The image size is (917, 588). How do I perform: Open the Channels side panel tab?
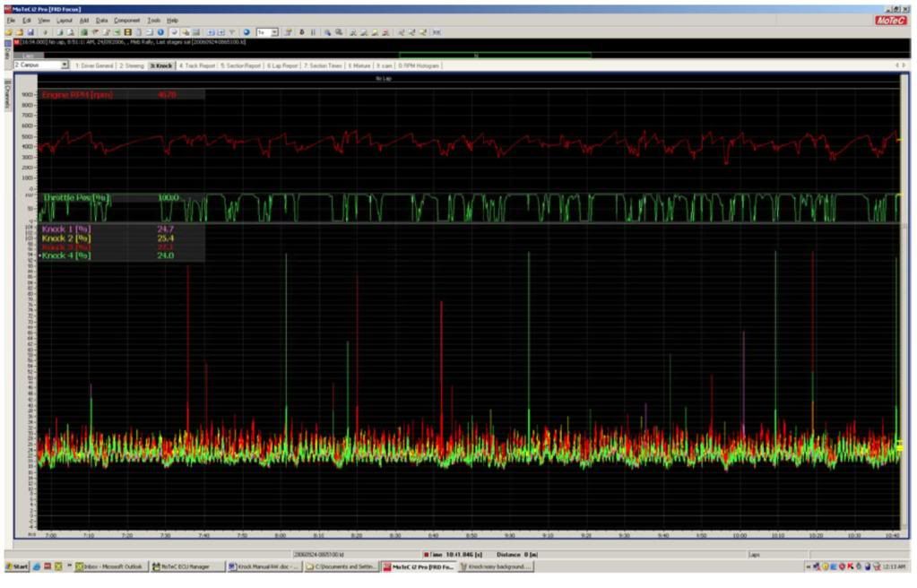coord(7,95)
